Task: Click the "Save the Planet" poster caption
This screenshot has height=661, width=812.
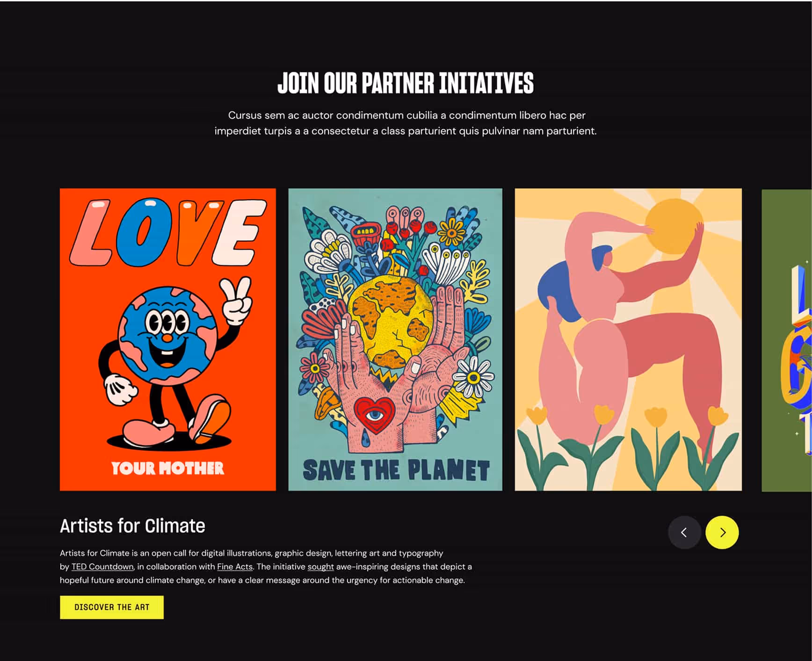Action: pos(396,470)
